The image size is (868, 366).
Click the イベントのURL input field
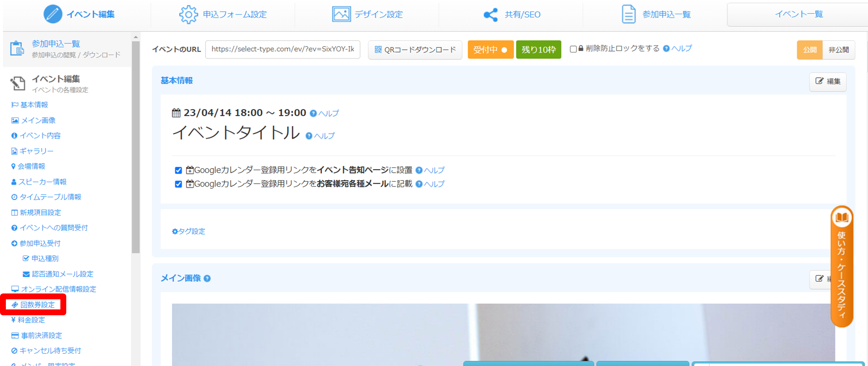[283, 49]
